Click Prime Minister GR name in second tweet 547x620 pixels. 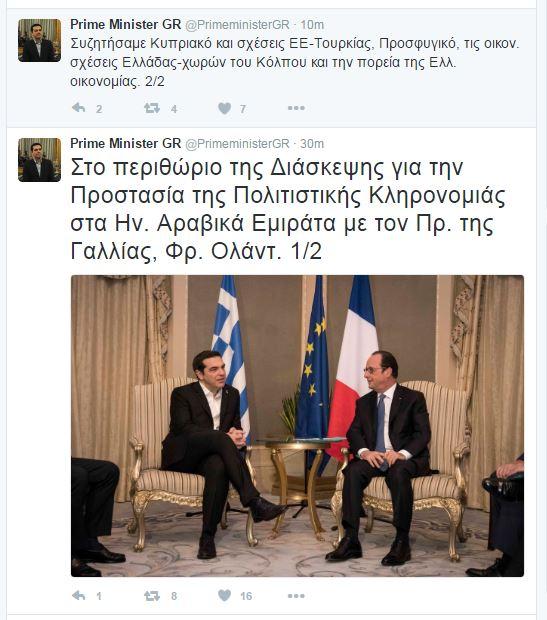click(125, 144)
